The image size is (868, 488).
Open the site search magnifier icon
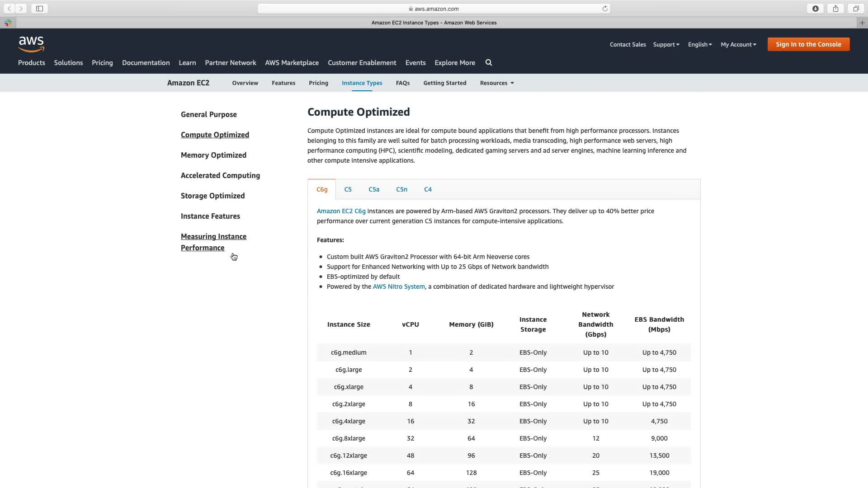pos(489,63)
